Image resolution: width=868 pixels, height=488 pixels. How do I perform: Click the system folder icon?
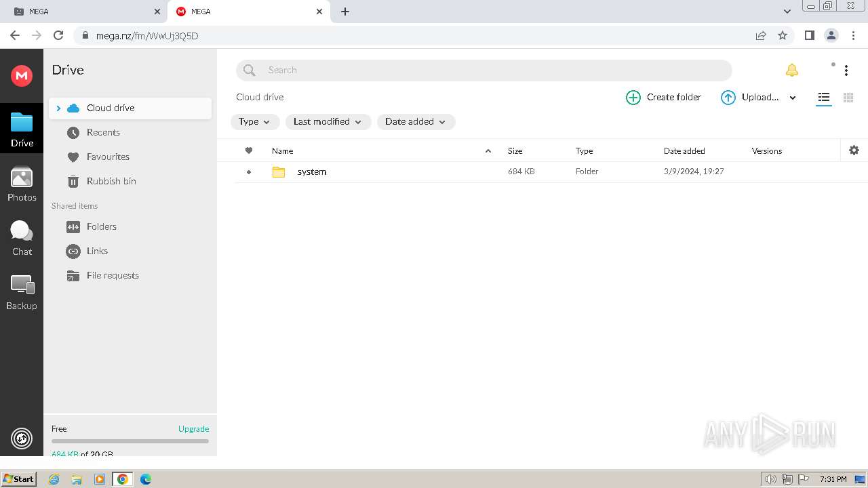coord(279,172)
